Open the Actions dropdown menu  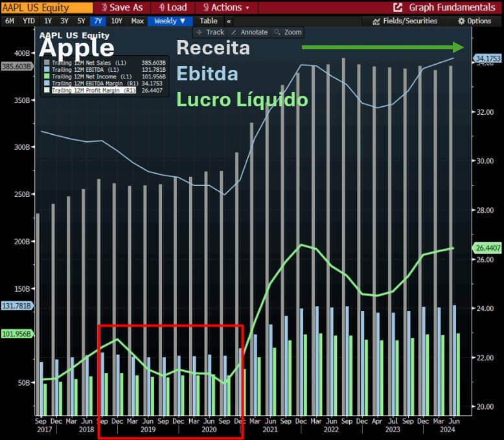point(226,7)
